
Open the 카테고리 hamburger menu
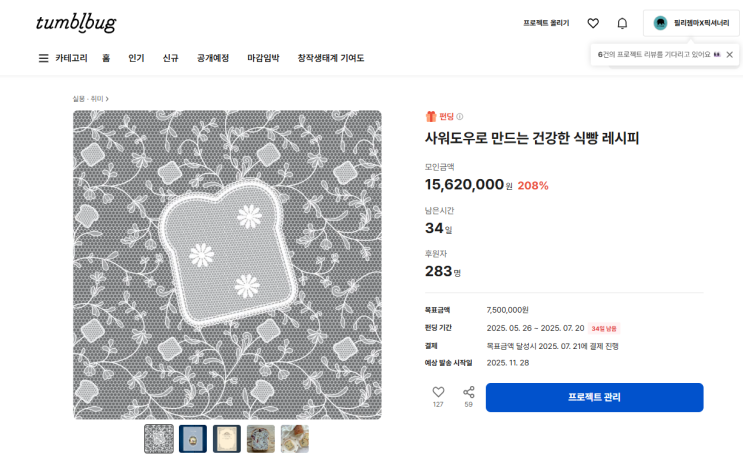[x=43, y=58]
